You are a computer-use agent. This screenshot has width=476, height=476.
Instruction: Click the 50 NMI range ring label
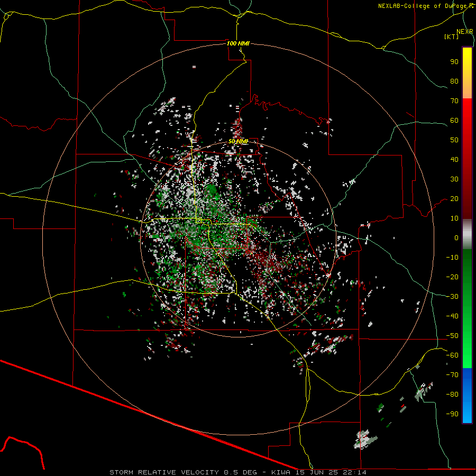pos(239,141)
